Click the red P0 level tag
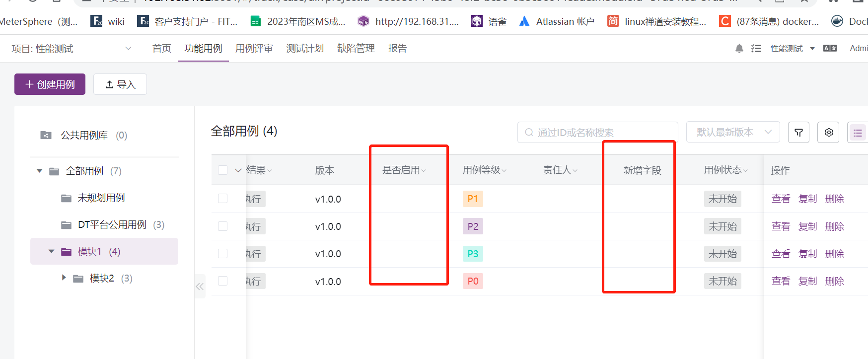The image size is (868, 359). click(x=473, y=281)
